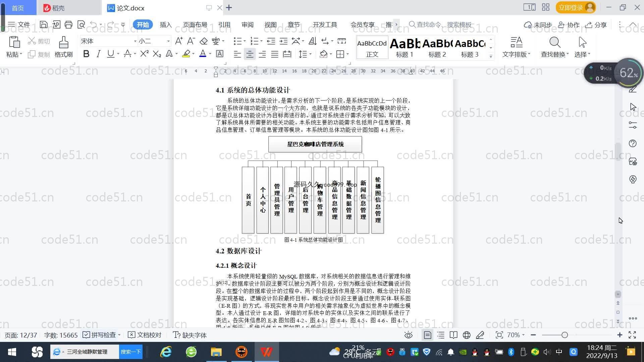Click the Clear formatting eraser icon

204,41
